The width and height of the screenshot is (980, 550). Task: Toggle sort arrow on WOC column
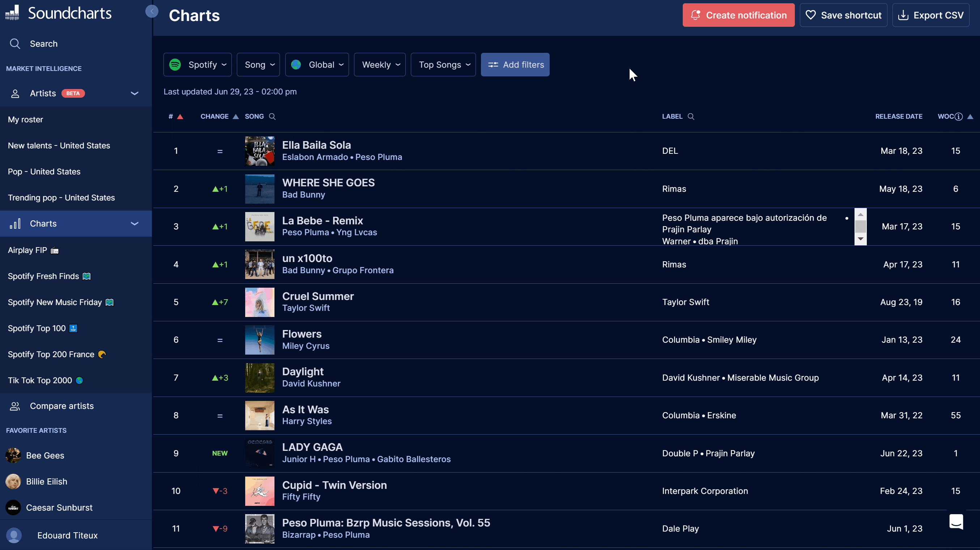pos(970,117)
